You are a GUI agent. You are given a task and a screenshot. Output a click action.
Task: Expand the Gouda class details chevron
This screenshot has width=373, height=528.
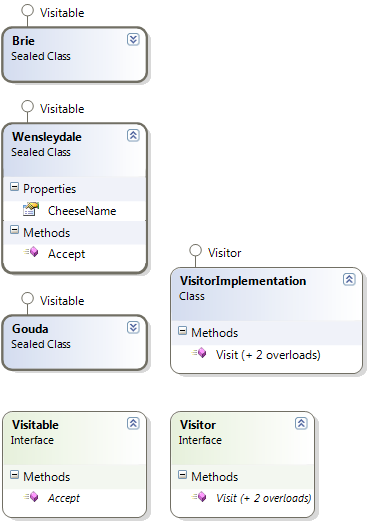(x=133, y=327)
